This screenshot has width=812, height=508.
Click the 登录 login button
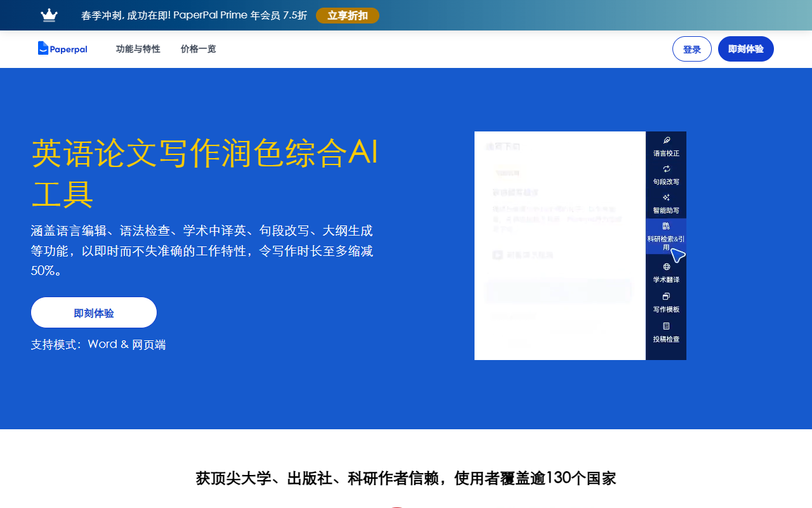point(692,49)
